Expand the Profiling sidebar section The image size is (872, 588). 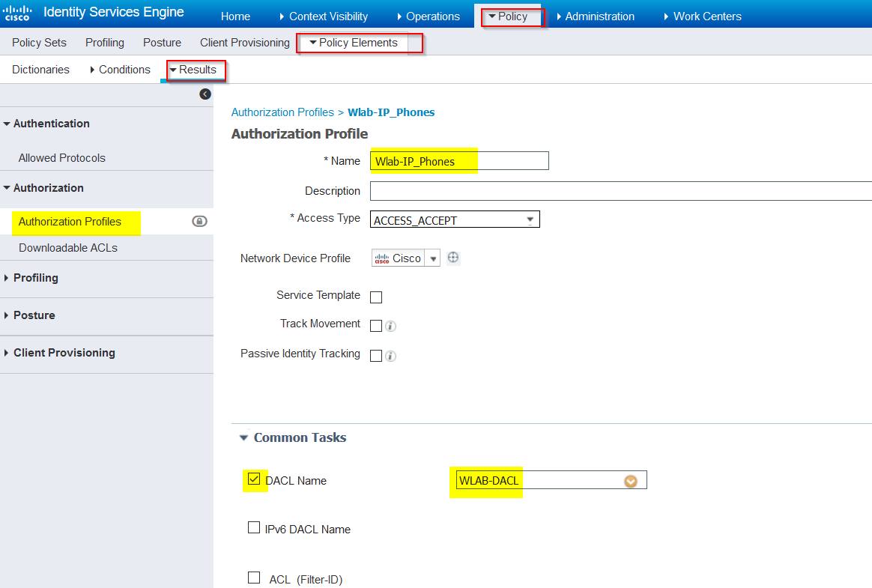pos(6,278)
